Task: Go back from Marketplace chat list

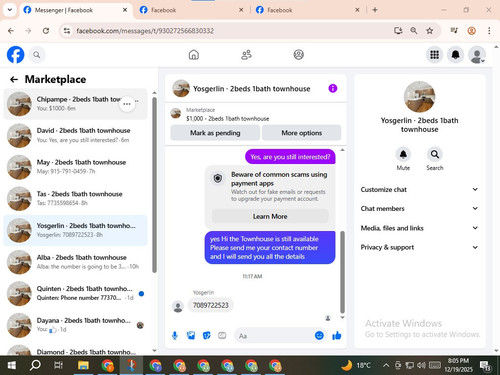Action: (14, 79)
